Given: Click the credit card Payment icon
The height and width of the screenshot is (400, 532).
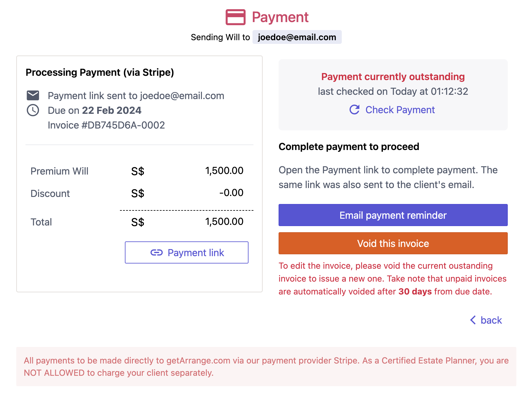Looking at the screenshot, I should pyautogui.click(x=235, y=17).
